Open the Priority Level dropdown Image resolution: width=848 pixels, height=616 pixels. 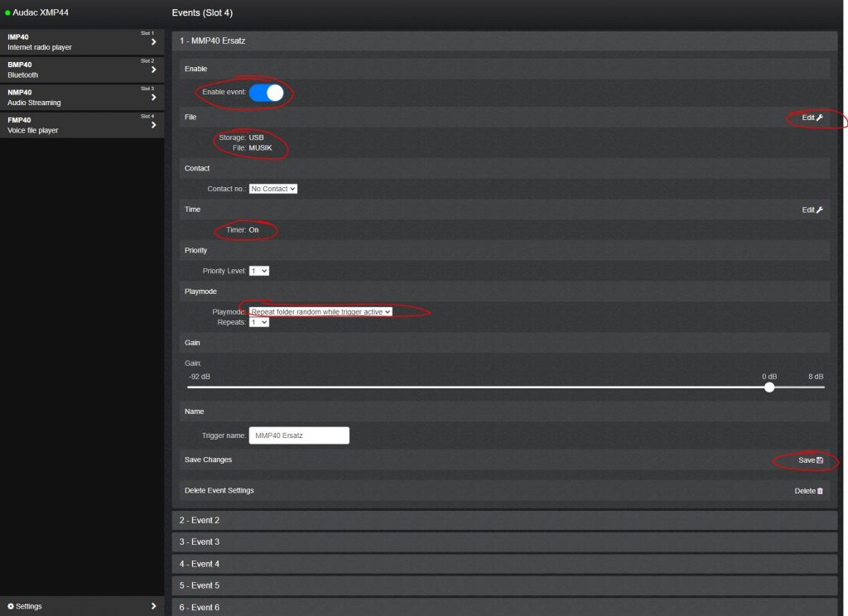pos(259,271)
